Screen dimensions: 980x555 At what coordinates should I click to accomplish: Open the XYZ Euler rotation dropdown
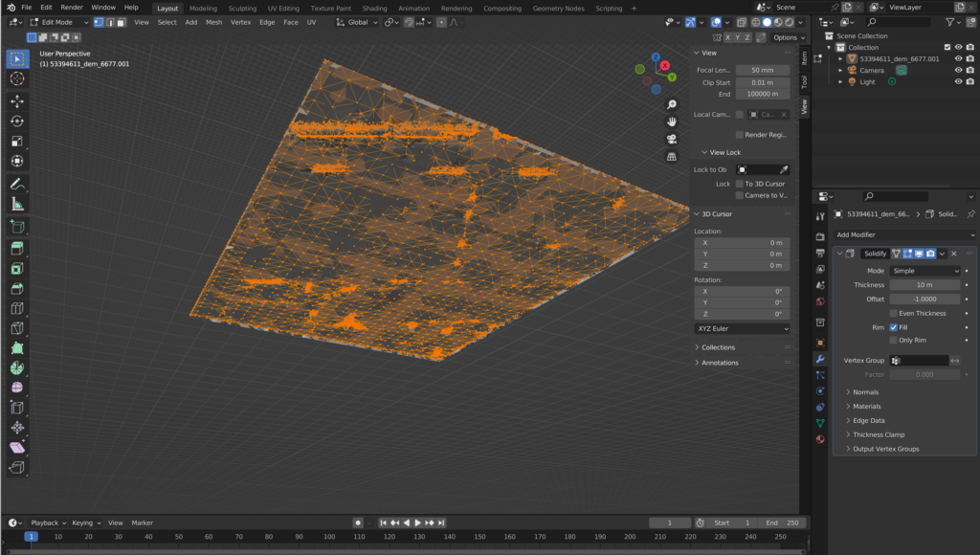pos(743,328)
